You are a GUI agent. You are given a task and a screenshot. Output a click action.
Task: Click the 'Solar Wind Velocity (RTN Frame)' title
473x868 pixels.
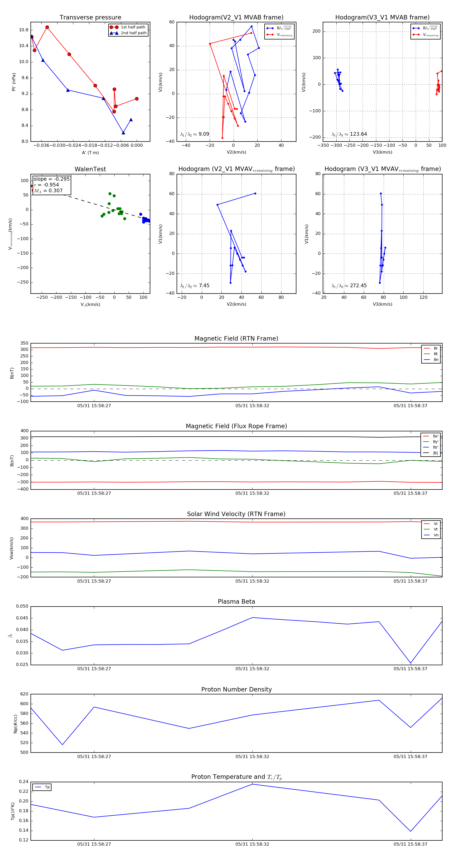[x=236, y=514]
